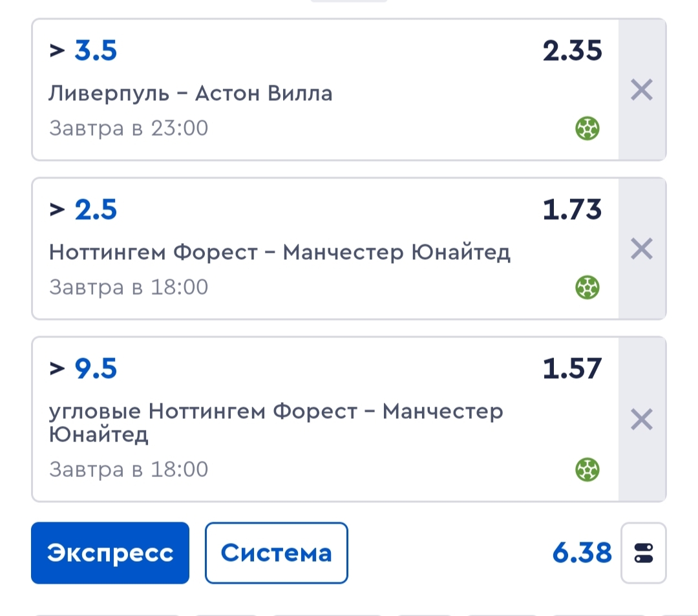
Task: Tap the 1.57 odds value
Action: click(572, 368)
